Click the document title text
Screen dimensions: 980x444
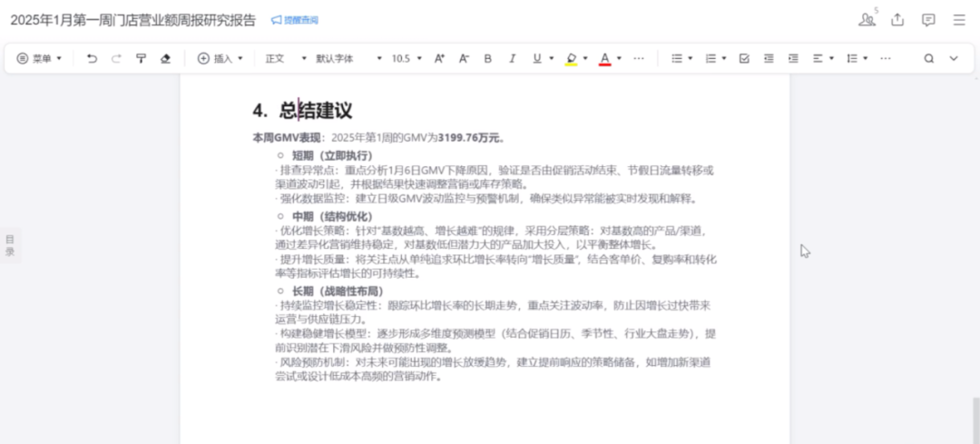click(133, 20)
